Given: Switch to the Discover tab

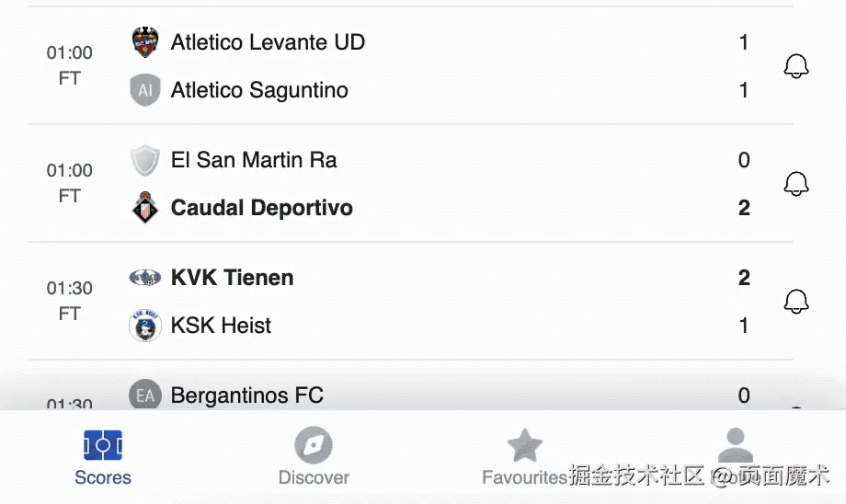Looking at the screenshot, I should click(314, 458).
